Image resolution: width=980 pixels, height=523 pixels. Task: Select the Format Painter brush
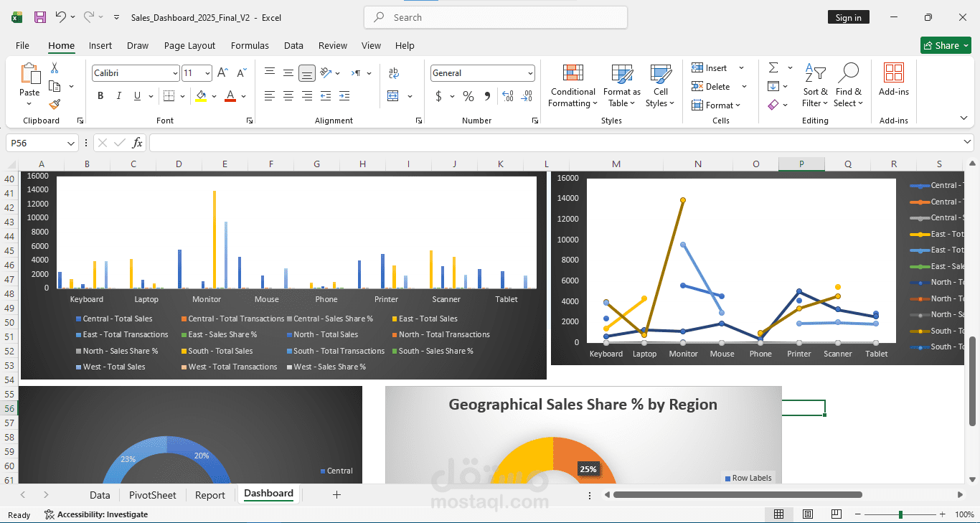click(55, 104)
